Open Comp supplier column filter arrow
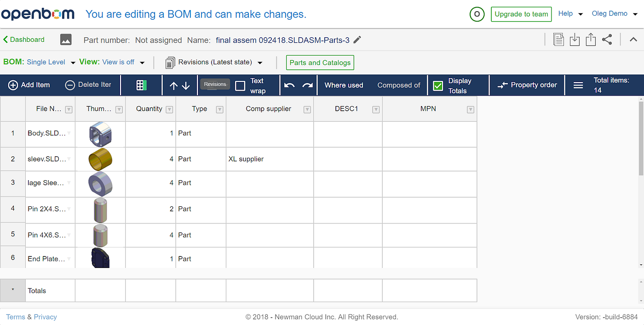Image resolution: width=644 pixels, height=325 pixels. 307,109
